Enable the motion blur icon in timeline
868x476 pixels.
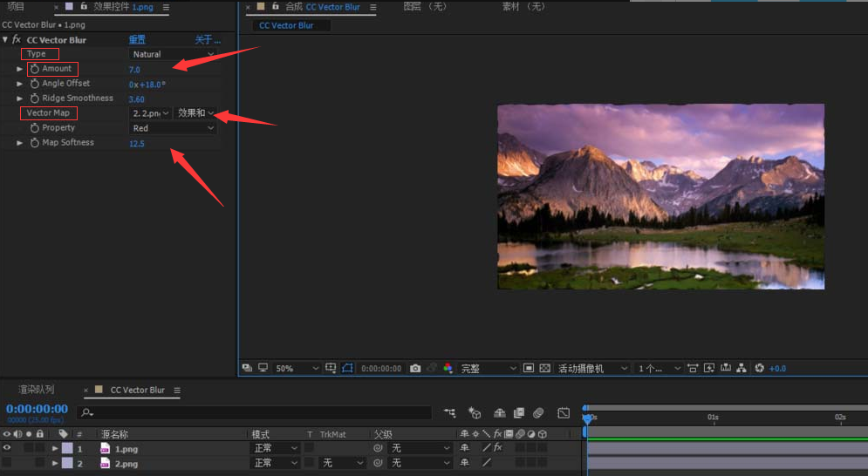click(538, 413)
